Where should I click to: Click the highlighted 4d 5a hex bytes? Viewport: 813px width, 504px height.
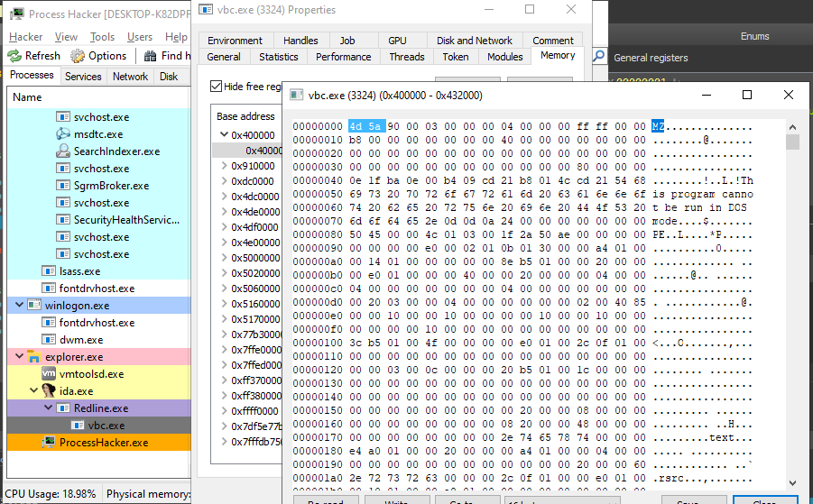(x=366, y=126)
